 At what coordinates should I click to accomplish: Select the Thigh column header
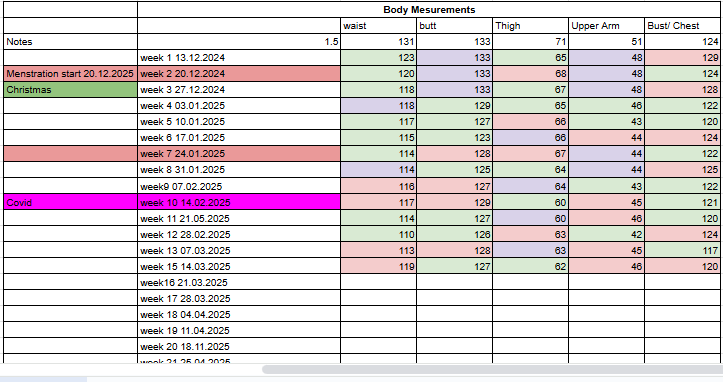[x=531, y=26]
